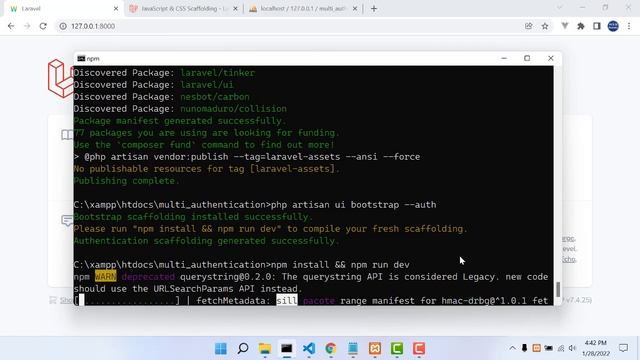
Task: Click 'Package manifest generated successfully.' line
Action: (180, 121)
